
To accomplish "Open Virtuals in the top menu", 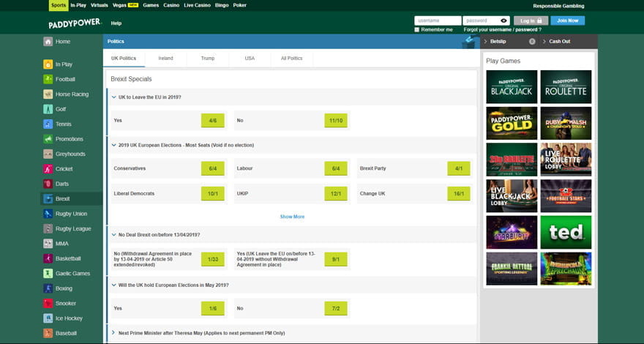I will tap(100, 5).
